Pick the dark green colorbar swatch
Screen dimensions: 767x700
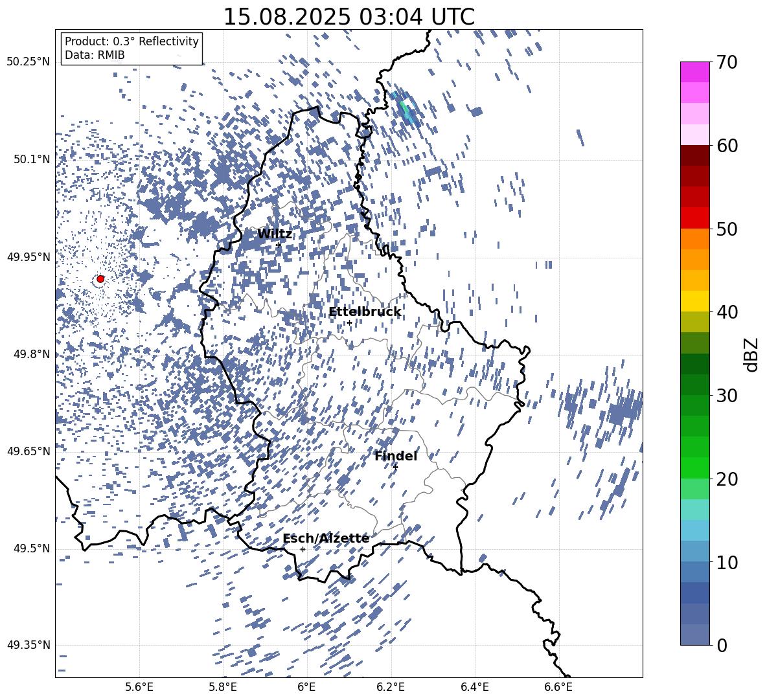click(x=694, y=364)
